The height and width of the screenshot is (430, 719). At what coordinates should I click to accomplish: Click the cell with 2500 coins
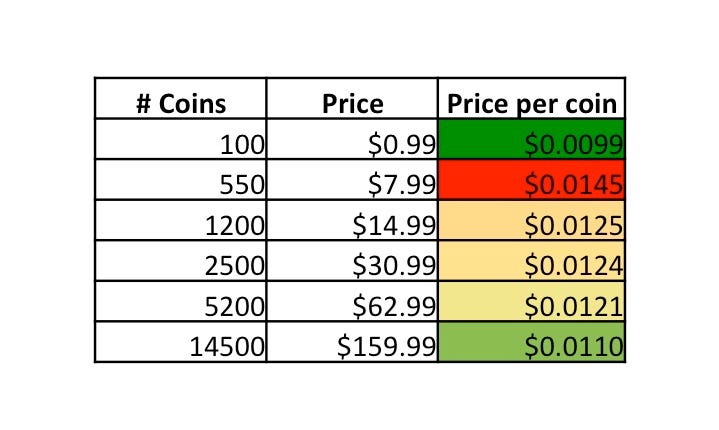tap(180, 260)
